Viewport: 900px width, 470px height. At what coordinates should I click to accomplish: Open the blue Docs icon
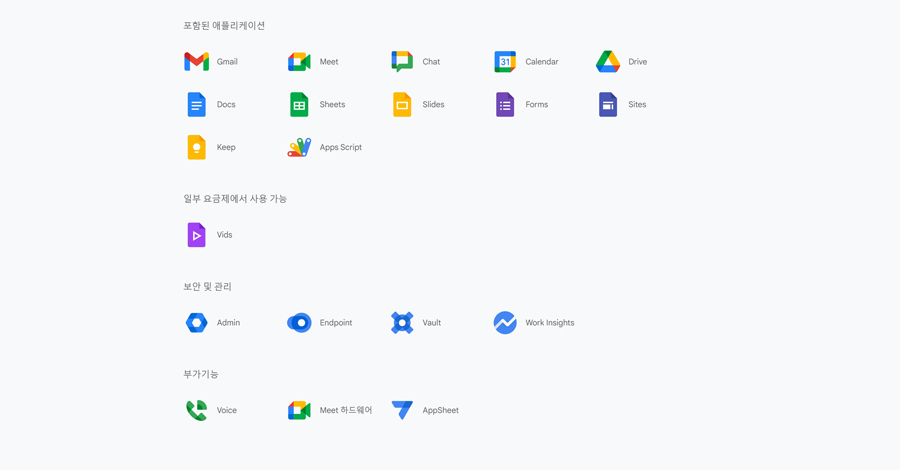[196, 104]
